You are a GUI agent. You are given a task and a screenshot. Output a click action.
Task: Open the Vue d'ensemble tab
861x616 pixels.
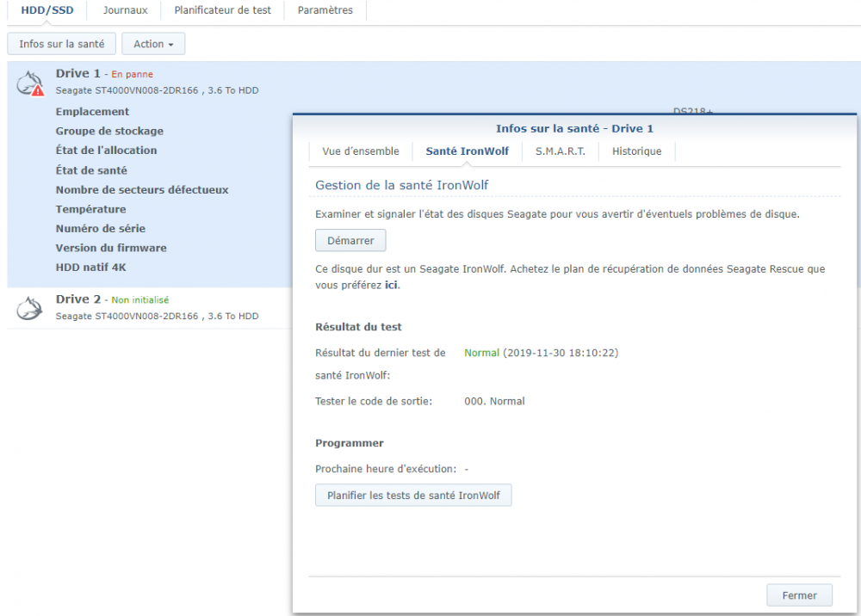click(361, 151)
